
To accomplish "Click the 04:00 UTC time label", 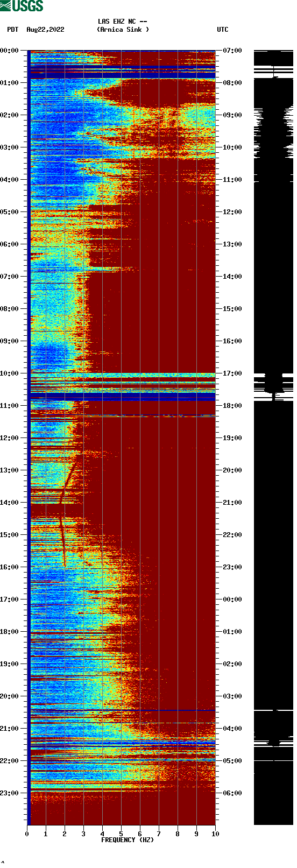I will [232, 729].
